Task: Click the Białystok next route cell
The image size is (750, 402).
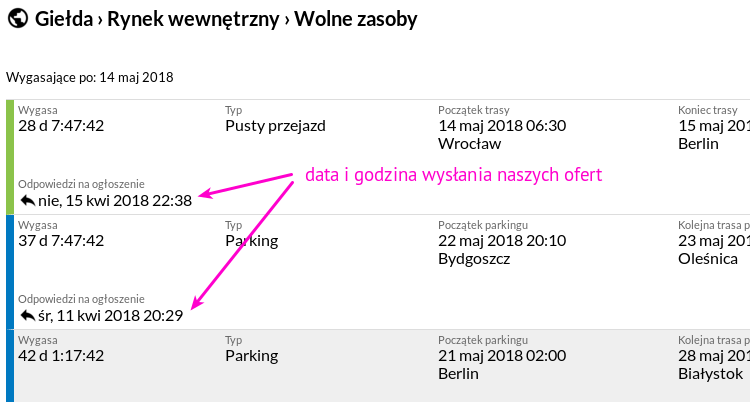Action: [x=714, y=357]
